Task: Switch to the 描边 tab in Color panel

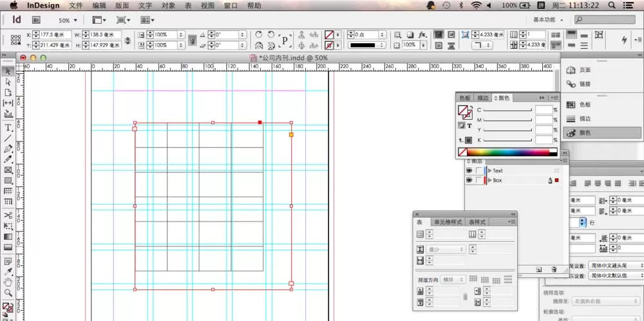Action: 483,98
